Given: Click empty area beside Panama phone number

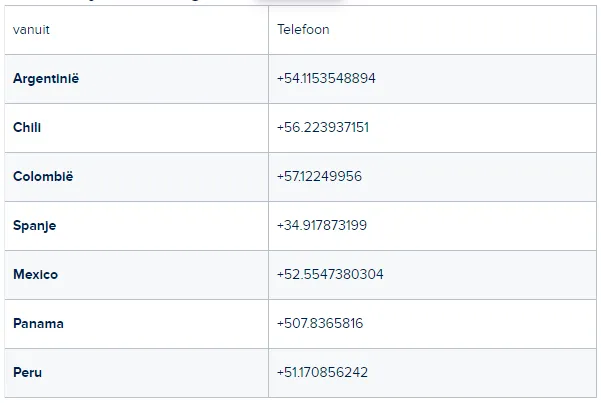Looking at the screenshot, I should tap(479, 324).
